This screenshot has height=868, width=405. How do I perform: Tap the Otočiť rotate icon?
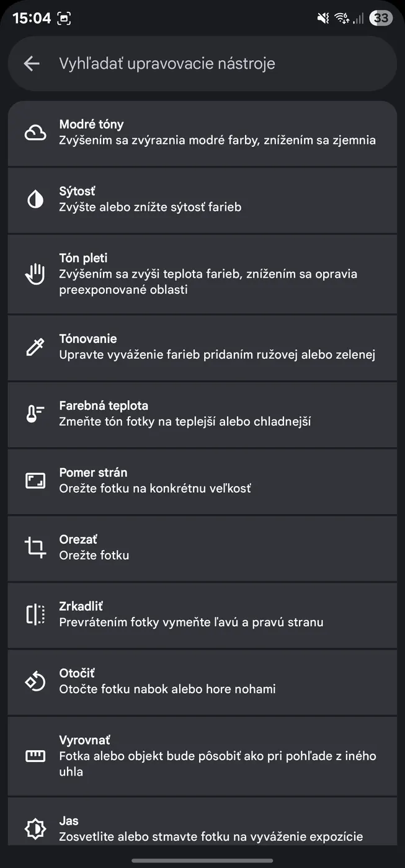pos(35,681)
